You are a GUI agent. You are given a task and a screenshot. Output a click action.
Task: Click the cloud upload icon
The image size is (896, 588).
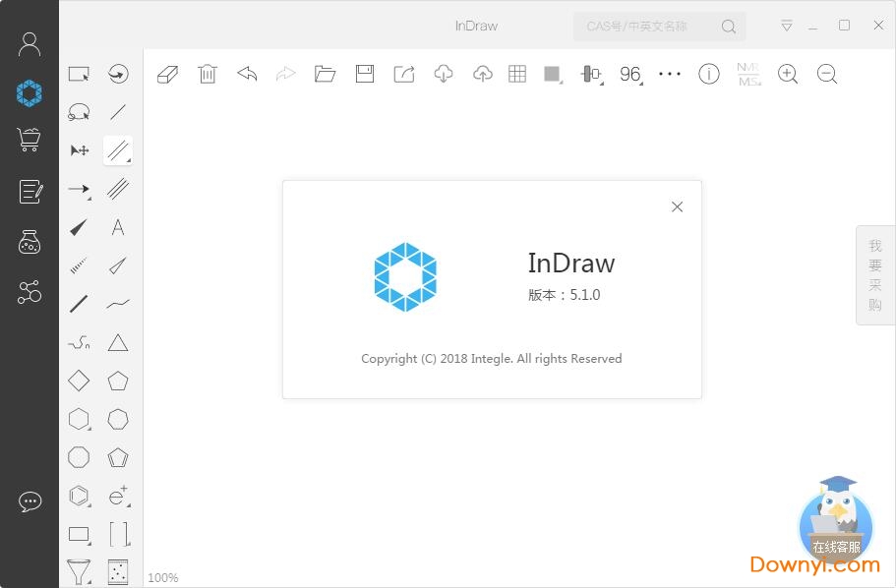[483, 74]
